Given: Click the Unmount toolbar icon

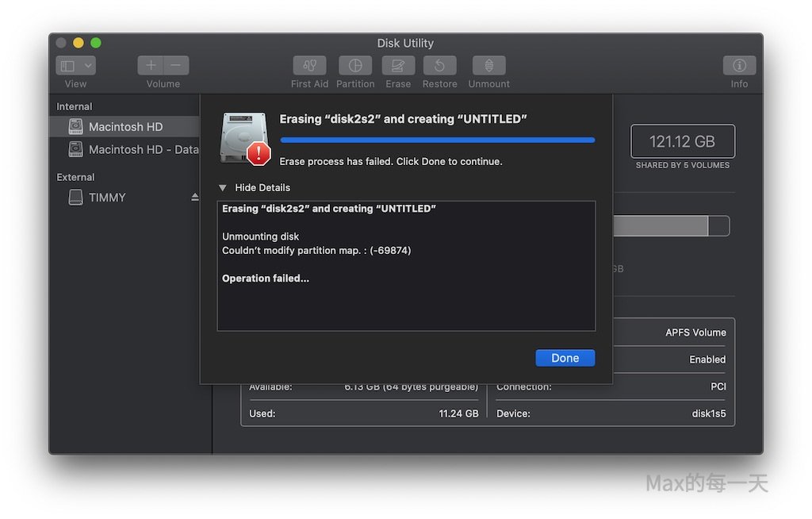Looking at the screenshot, I should [488, 66].
